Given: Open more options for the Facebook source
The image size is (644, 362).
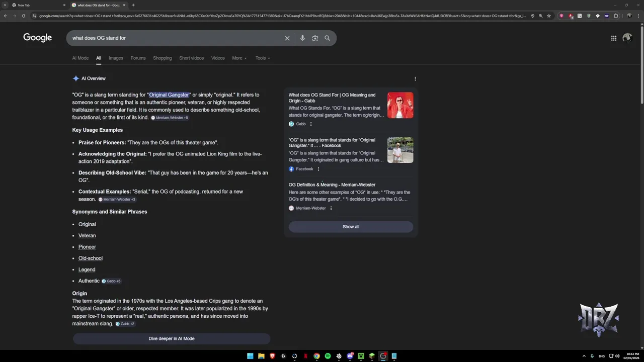Looking at the screenshot, I should pyautogui.click(x=318, y=169).
